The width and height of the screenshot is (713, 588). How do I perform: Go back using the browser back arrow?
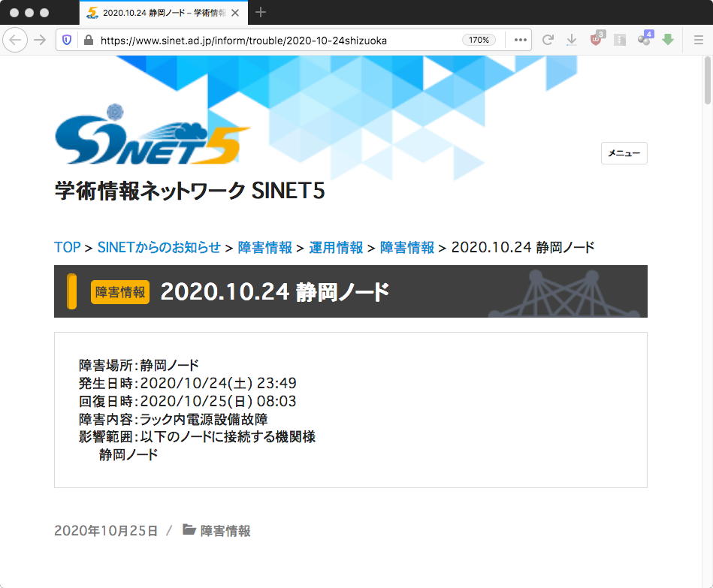coord(15,40)
